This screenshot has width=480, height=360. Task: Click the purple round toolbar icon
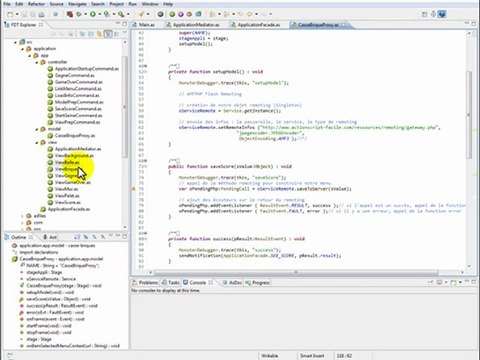[181, 14]
